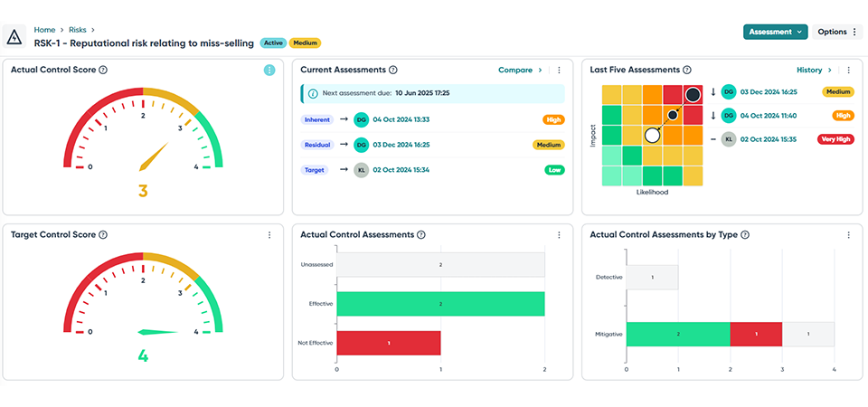Select the green Effective bar
This screenshot has height=407, width=868.
(x=440, y=304)
